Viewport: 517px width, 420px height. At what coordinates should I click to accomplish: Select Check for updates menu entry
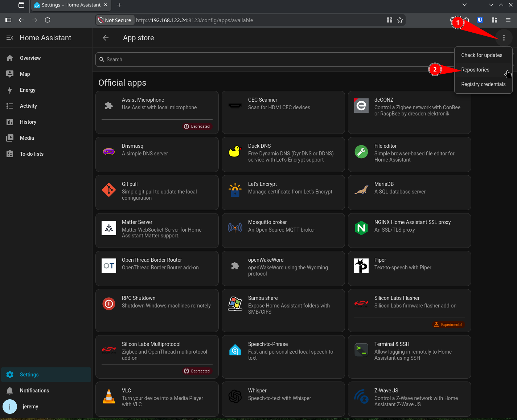click(483, 55)
